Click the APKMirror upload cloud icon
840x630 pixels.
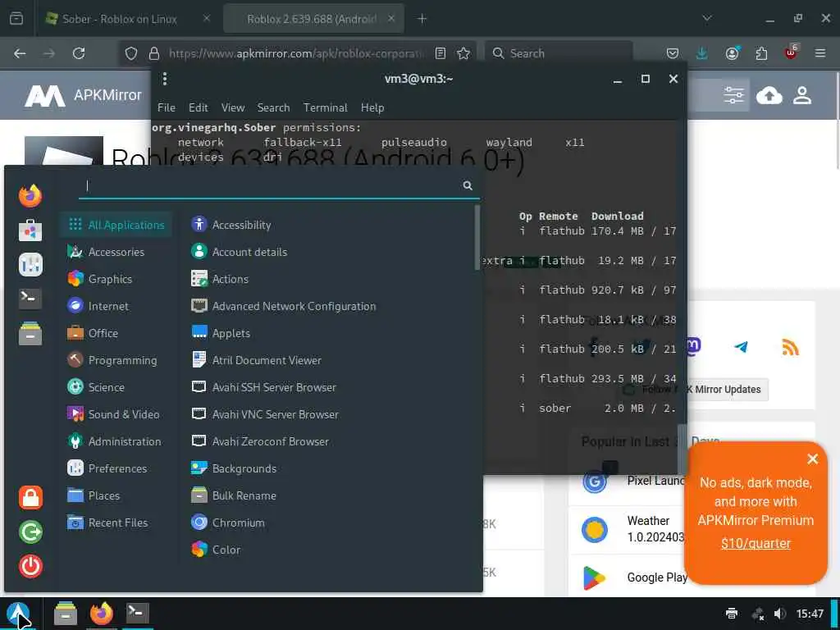[769, 96]
